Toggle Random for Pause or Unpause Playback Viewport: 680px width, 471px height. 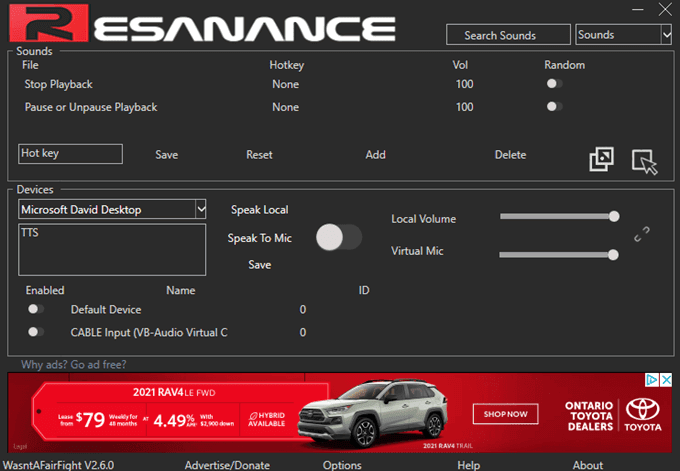pos(554,107)
